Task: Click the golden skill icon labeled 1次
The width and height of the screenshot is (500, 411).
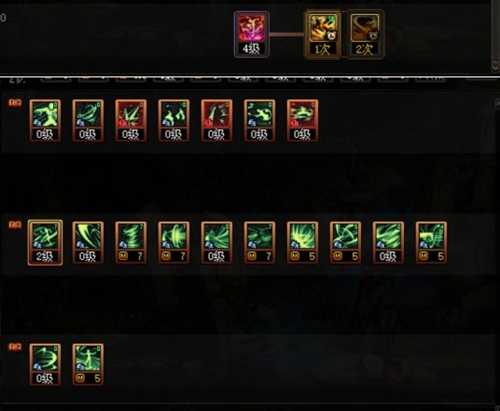Action: pyautogui.click(x=322, y=34)
